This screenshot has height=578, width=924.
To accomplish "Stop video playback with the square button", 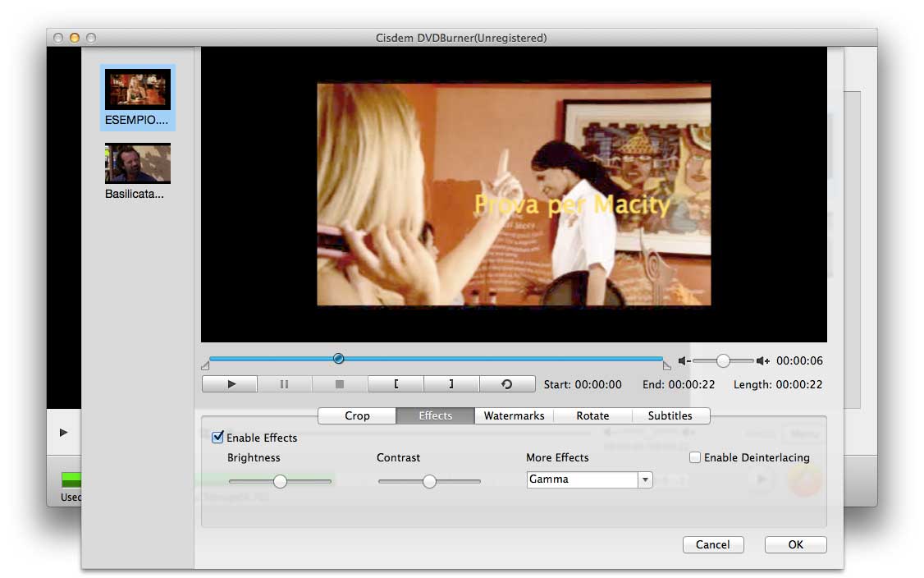I will 340,384.
